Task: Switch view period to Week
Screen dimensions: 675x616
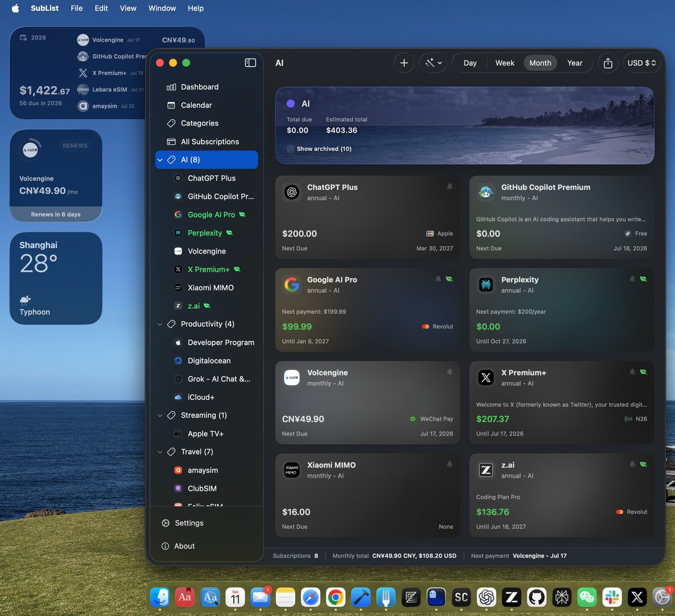Action: coord(505,63)
